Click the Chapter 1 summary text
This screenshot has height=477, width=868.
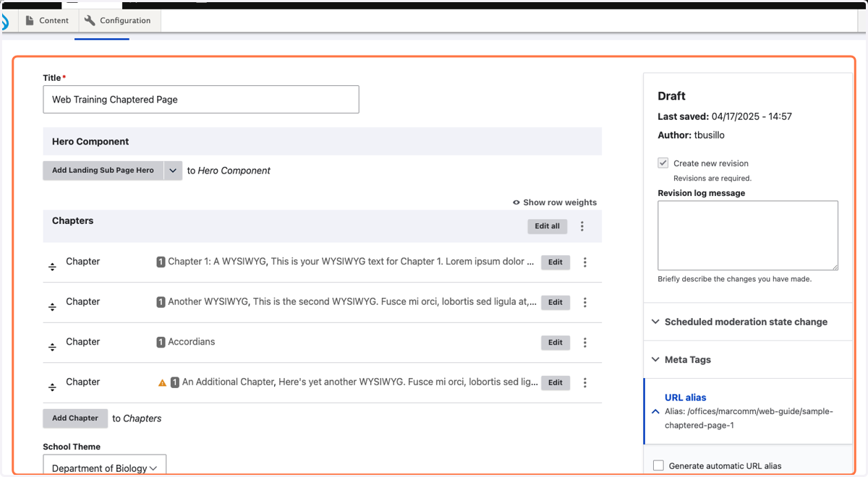click(x=351, y=262)
